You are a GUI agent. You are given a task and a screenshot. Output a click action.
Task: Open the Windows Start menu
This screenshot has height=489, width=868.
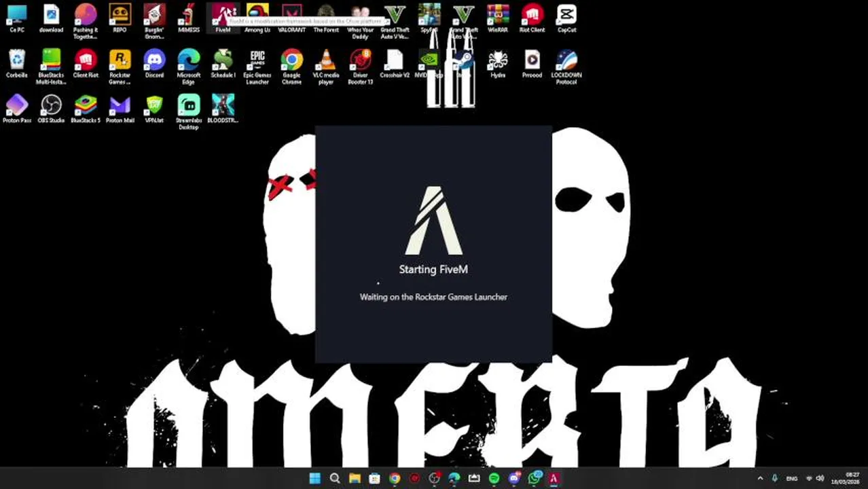tap(315, 479)
